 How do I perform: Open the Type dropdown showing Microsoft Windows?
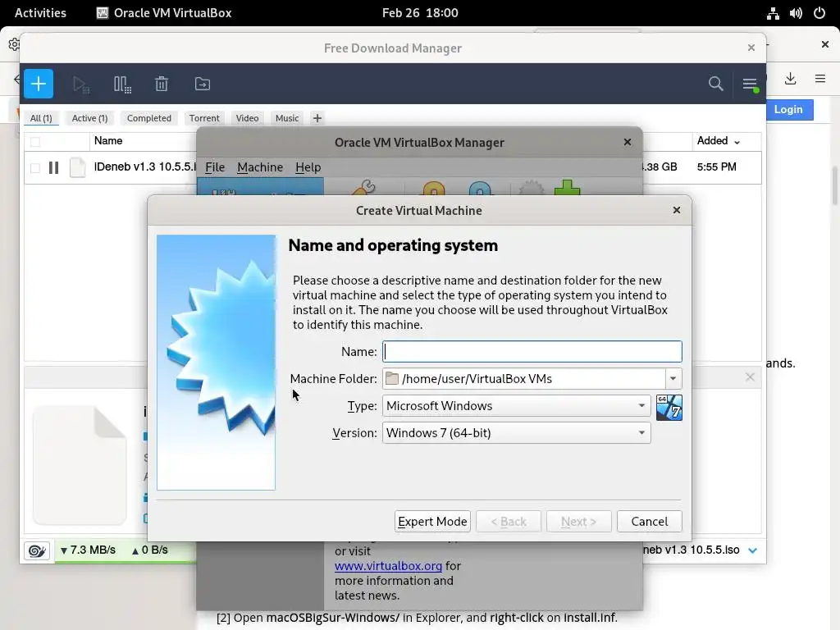(517, 405)
